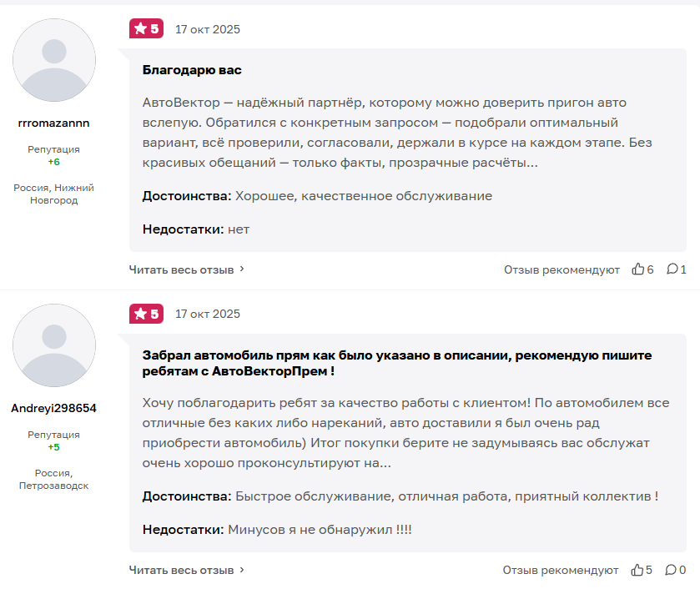Like Andreyi298654's review with thumbs-up
Image resolution: width=700 pixels, height=589 pixels.
637,570
